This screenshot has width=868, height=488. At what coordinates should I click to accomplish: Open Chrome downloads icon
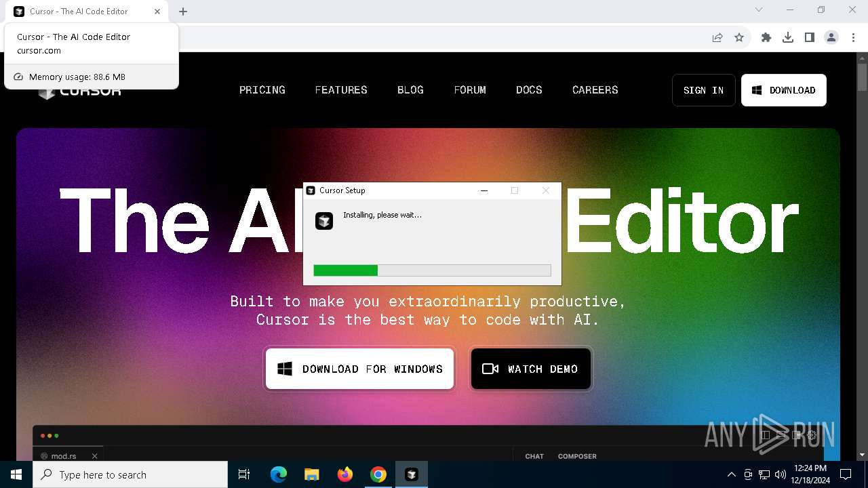788,38
